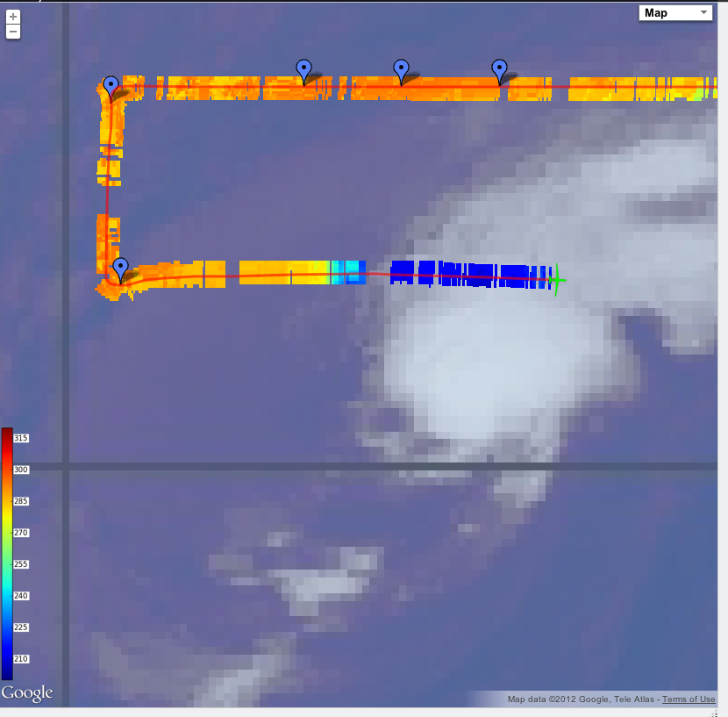Click the zoom out minus button
This screenshot has height=717, width=728.
pos(13,32)
